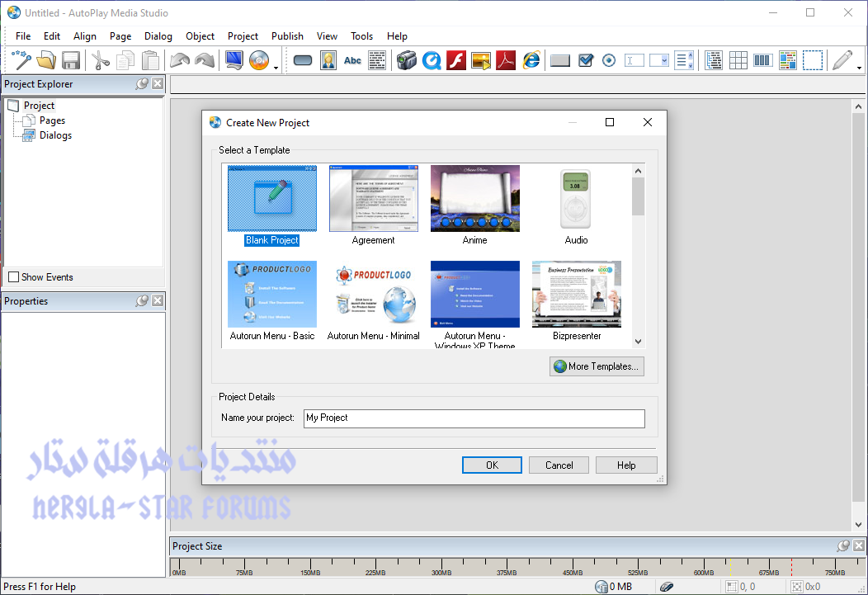
Task: Select Dialogs in the project tree
Action: pyautogui.click(x=55, y=135)
